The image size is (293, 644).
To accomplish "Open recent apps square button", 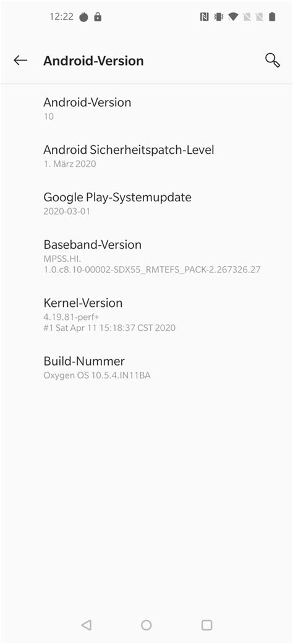I will pyautogui.click(x=206, y=625).
